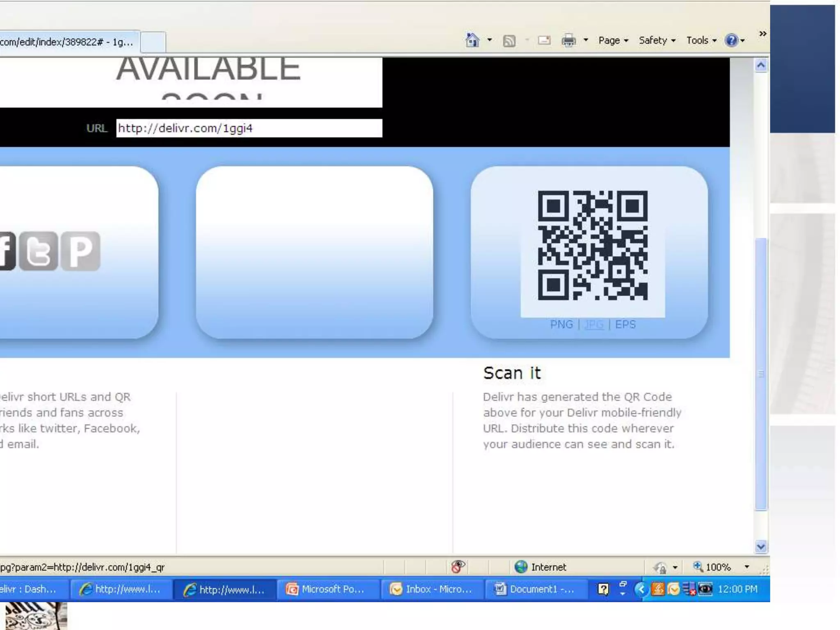Screen dimensions: 840x630
Task: Click the gray P share icon
Action: [80, 251]
